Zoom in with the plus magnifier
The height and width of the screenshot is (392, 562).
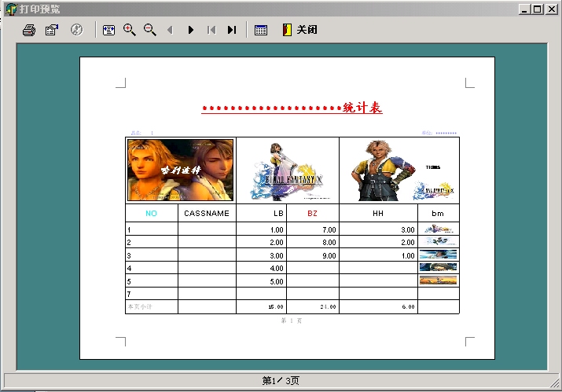[130, 30]
